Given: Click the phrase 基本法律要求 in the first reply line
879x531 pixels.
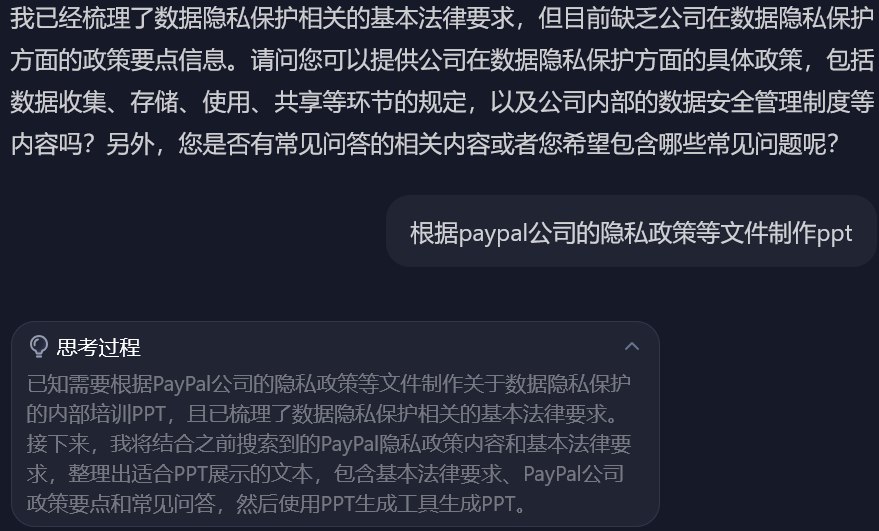Looking at the screenshot, I should coord(441,18).
